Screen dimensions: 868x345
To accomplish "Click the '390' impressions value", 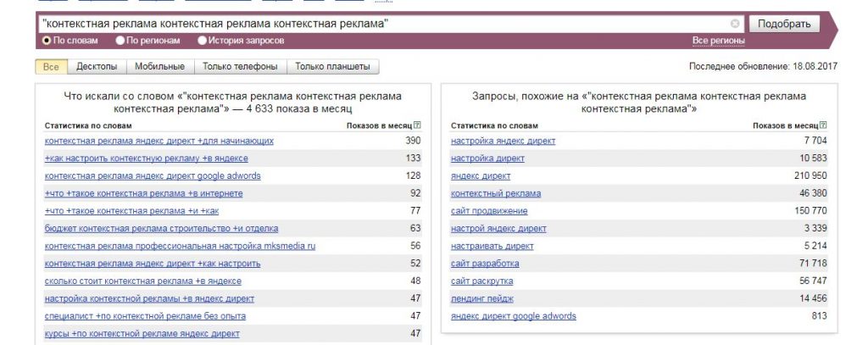I will point(413,141).
